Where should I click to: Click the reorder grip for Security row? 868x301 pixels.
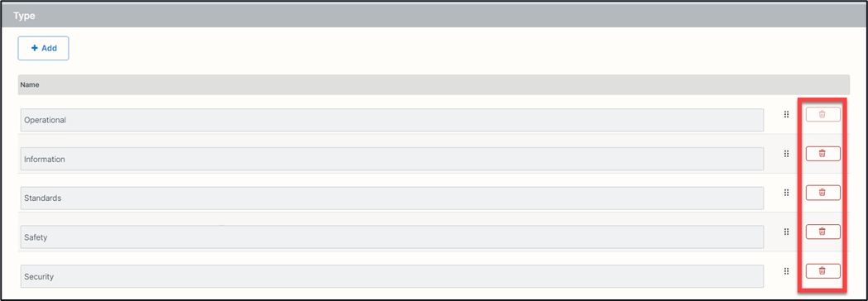coord(786,271)
